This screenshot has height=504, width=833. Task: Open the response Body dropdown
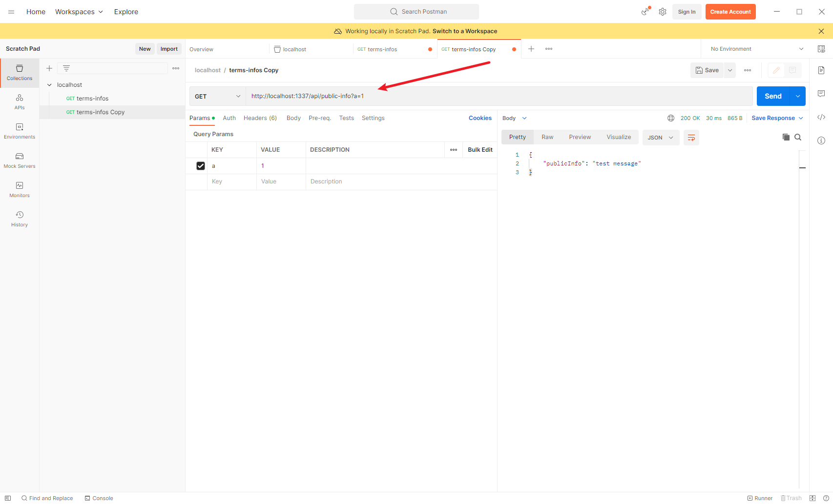point(515,118)
